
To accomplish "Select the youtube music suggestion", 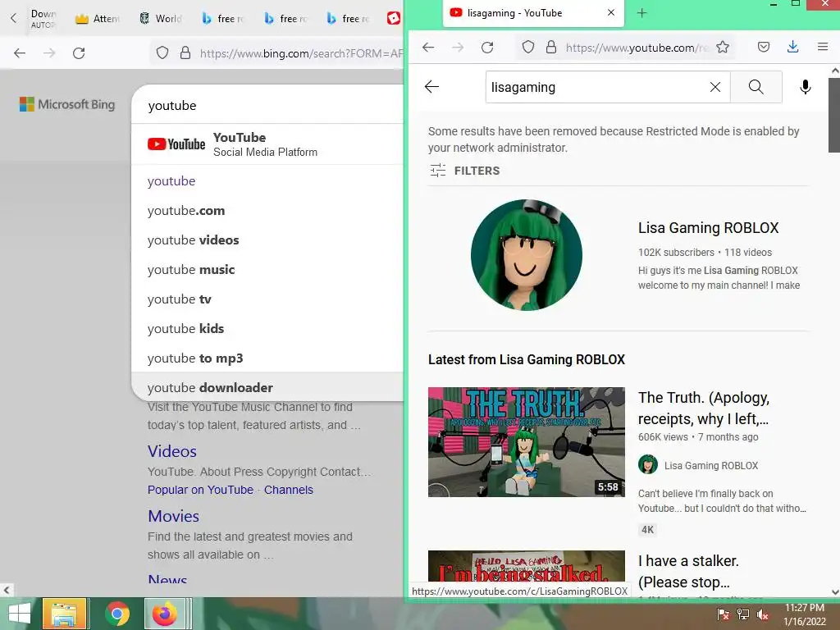I will pos(268,269).
